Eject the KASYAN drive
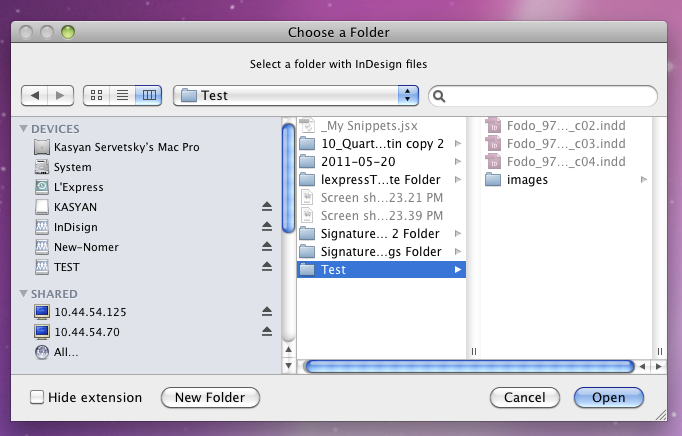This screenshot has width=682, height=436. click(267, 207)
